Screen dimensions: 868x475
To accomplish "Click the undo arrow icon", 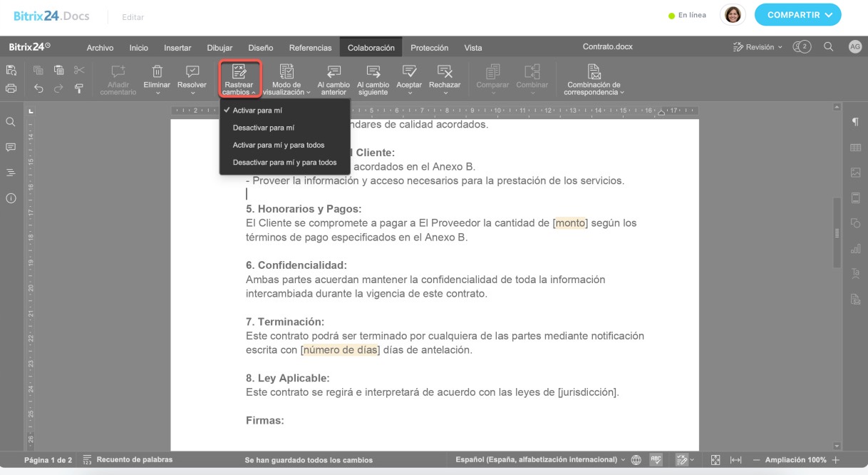I will tap(38, 88).
